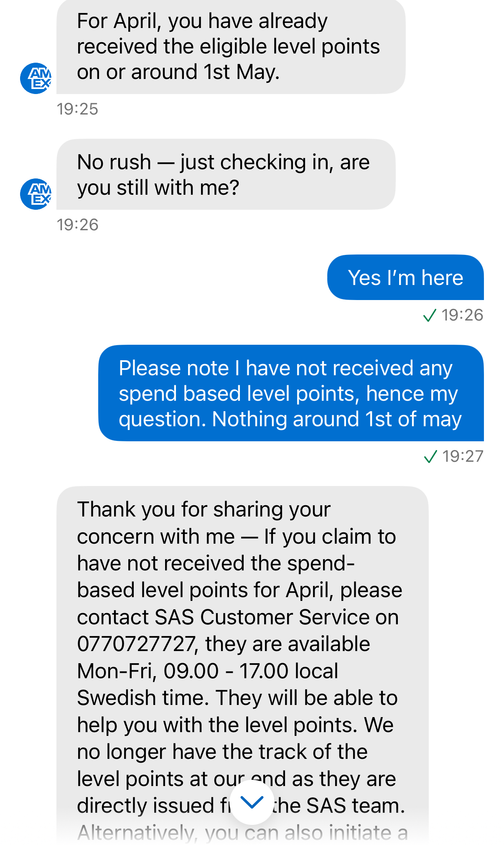
Task: Tap the green checkmark next to 19:26
Action: [430, 315]
